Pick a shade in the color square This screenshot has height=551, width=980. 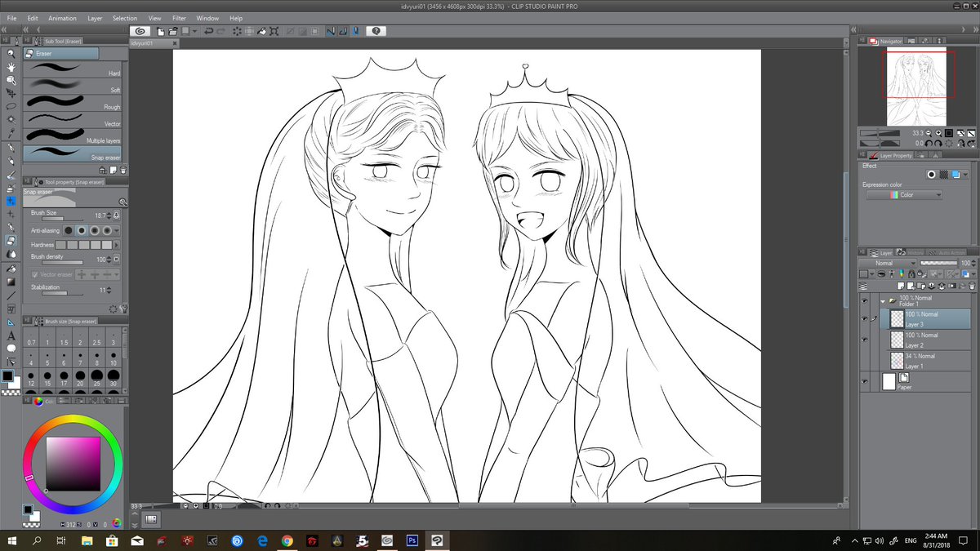73,464
